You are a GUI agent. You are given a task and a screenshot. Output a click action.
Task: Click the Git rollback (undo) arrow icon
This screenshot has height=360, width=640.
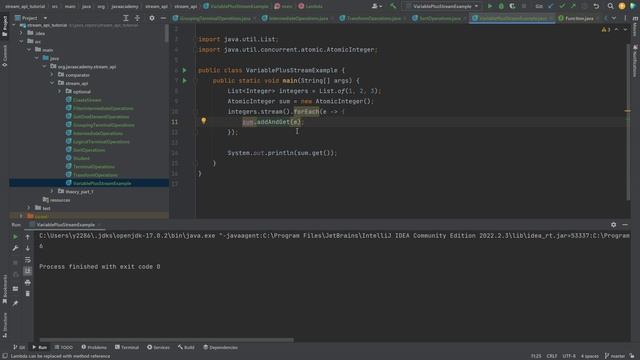[596, 6]
